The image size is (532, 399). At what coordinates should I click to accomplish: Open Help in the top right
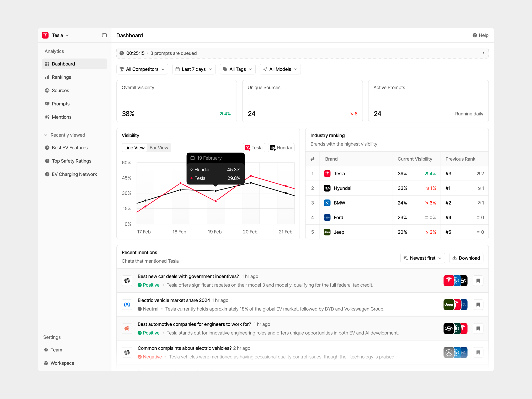pyautogui.click(x=480, y=35)
